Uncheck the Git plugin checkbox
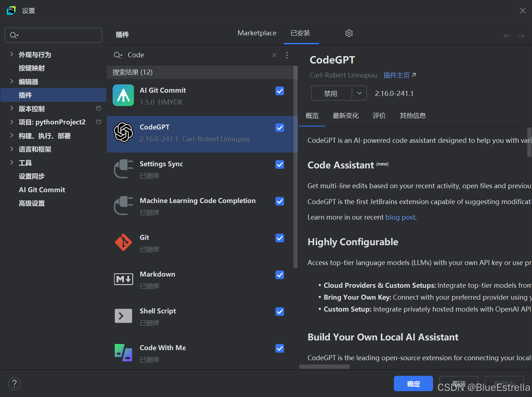The height and width of the screenshot is (397, 532). [x=280, y=238]
